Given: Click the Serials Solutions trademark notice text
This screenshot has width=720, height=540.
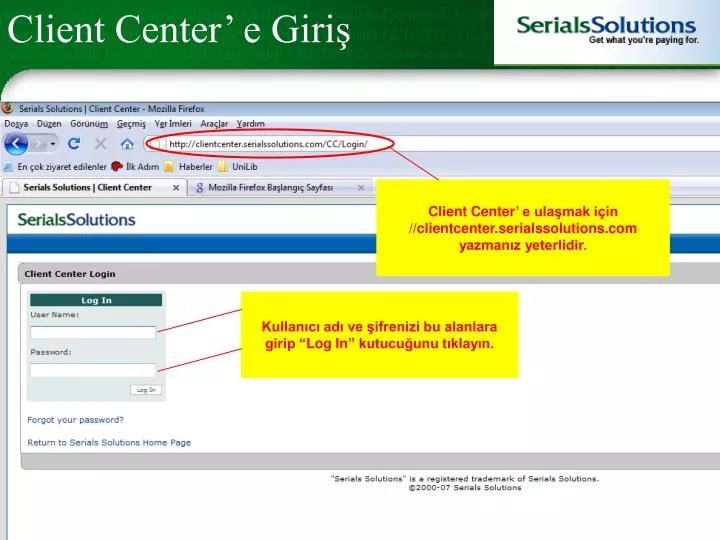Looking at the screenshot, I should click(465, 478).
